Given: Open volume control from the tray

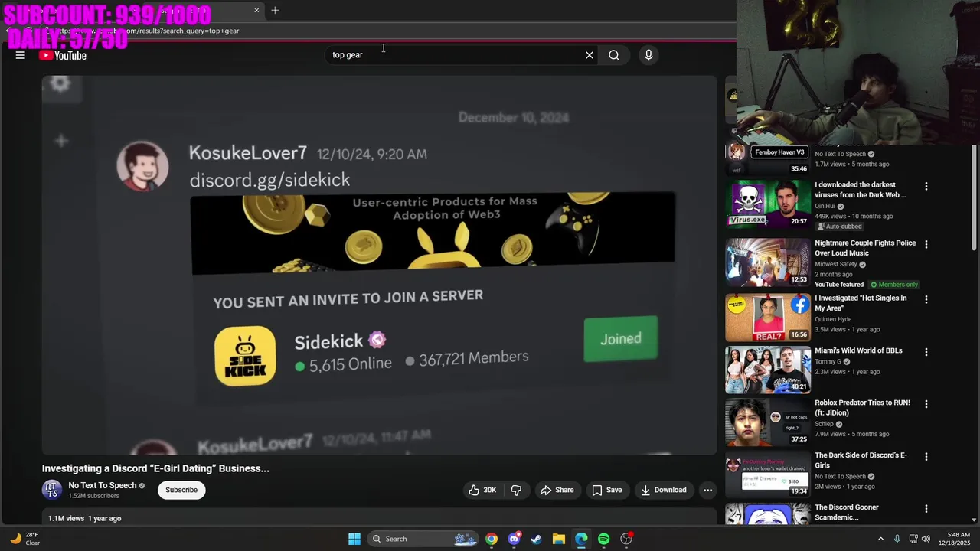Looking at the screenshot, I should point(926,539).
